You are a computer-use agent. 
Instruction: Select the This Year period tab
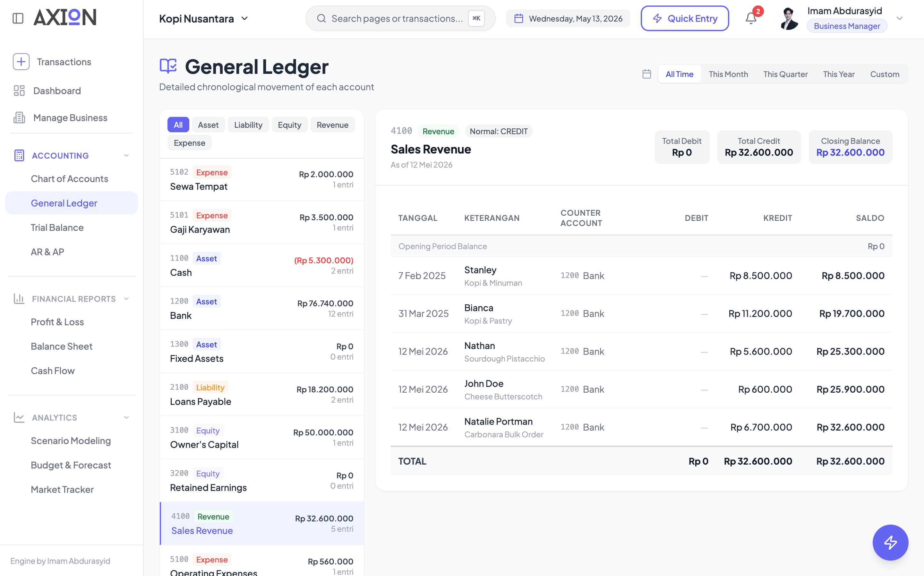tap(839, 74)
